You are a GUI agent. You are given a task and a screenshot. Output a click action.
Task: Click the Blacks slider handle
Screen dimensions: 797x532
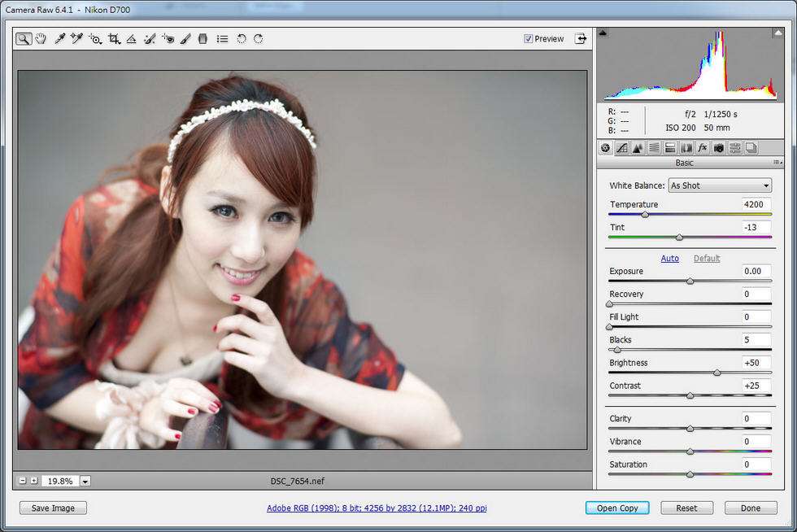tap(617, 350)
